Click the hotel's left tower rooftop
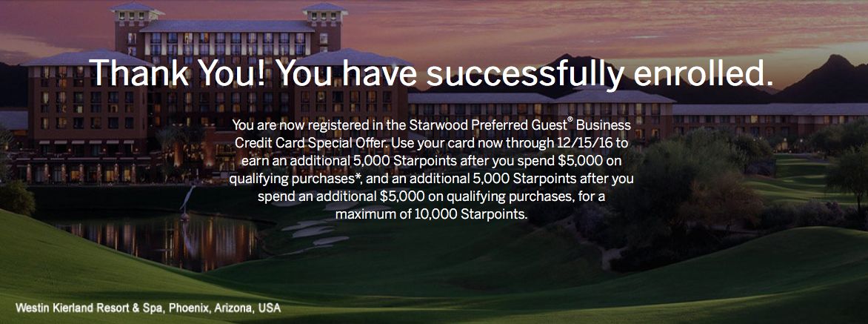Viewport: 868px width, 324px height. (x=137, y=9)
